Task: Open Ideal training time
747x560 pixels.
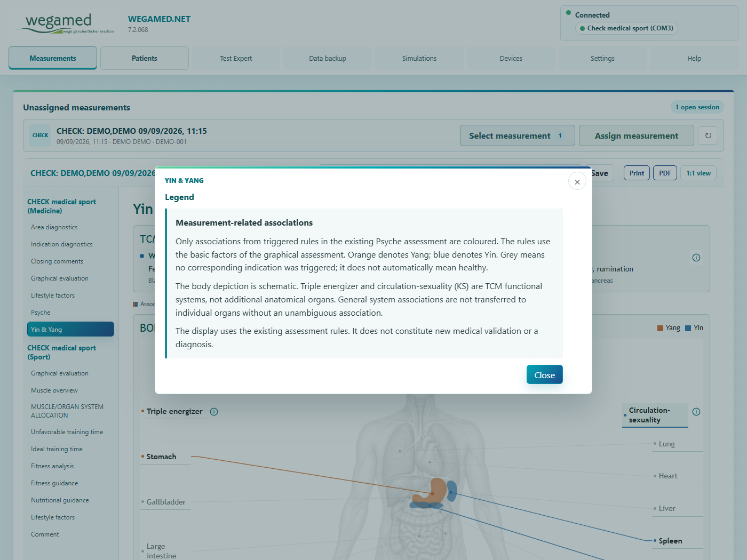Action: pos(70,449)
